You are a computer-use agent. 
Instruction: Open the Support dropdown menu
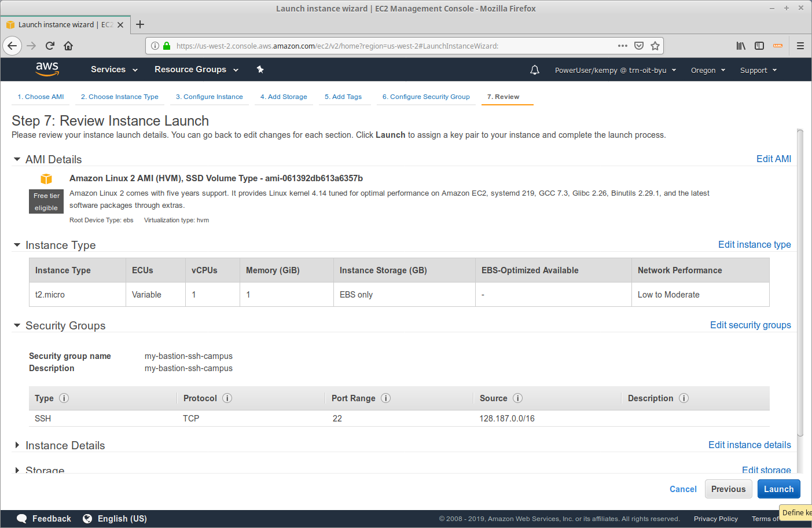click(x=758, y=70)
